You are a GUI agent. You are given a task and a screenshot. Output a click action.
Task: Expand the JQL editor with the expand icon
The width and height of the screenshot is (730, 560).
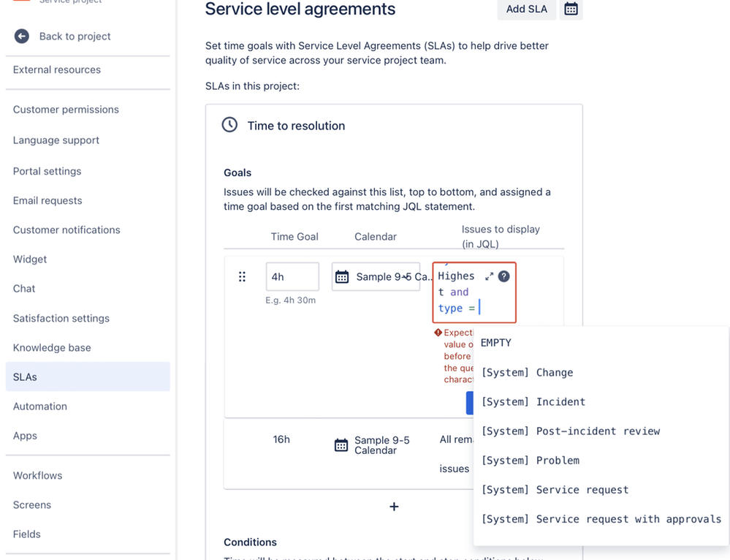point(489,276)
